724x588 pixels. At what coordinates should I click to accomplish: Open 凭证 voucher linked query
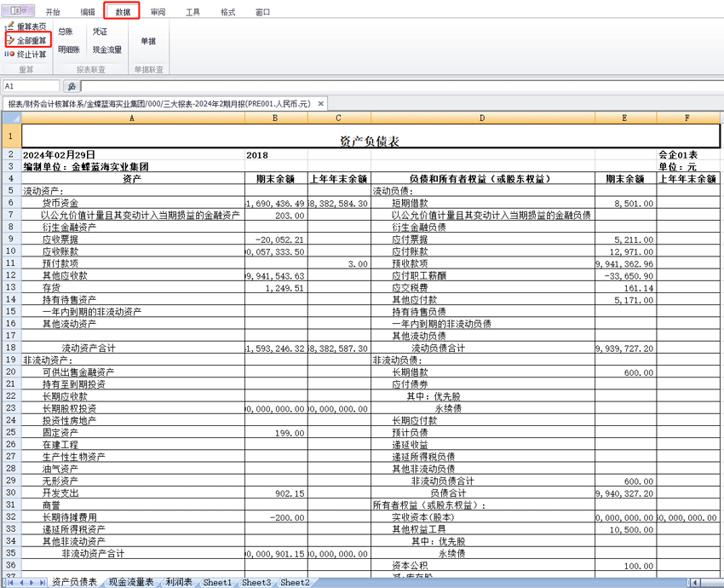point(101,32)
